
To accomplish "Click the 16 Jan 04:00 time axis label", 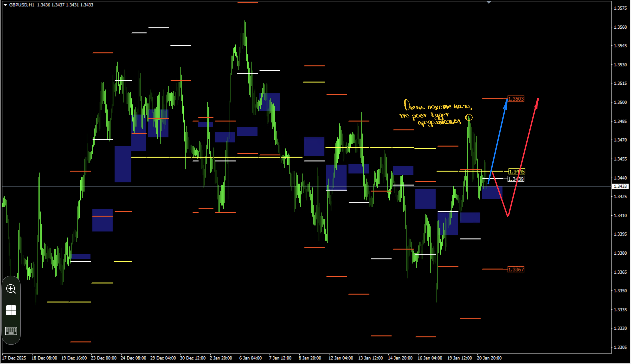I will [x=430, y=358].
